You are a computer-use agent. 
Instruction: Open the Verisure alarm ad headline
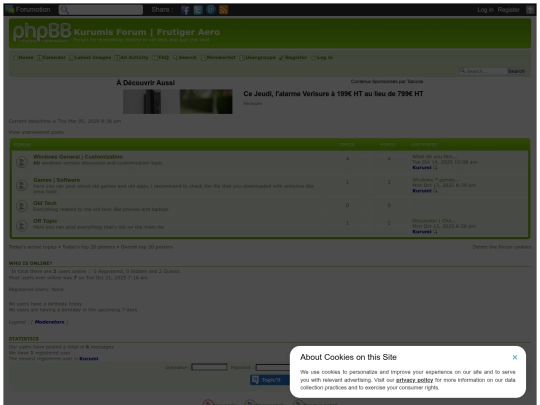click(x=333, y=94)
